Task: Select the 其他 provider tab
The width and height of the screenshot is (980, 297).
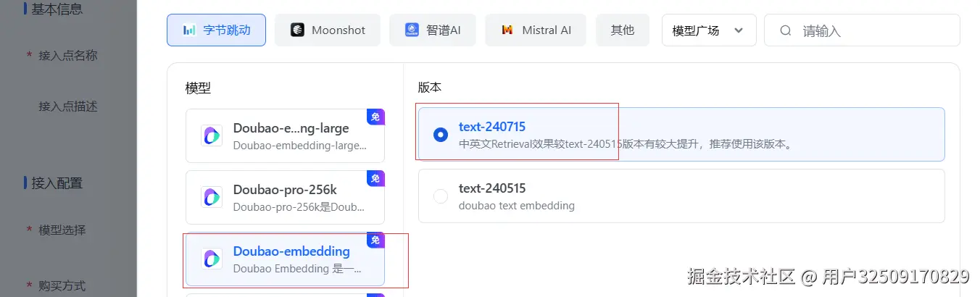Action: (622, 30)
